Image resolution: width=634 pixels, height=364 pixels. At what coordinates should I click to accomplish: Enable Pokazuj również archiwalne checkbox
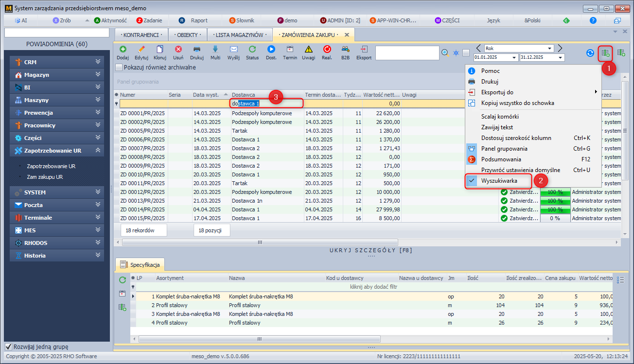pyautogui.click(x=119, y=68)
